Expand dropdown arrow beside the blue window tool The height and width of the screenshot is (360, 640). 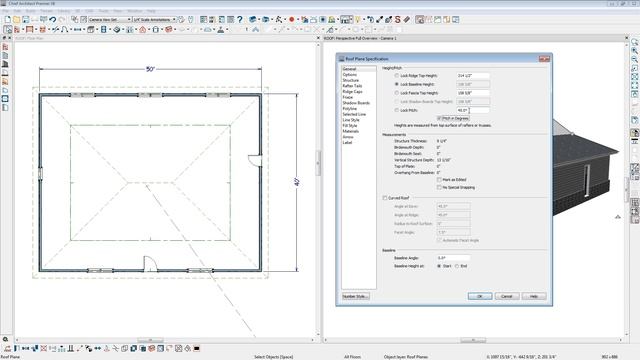(110, 30)
